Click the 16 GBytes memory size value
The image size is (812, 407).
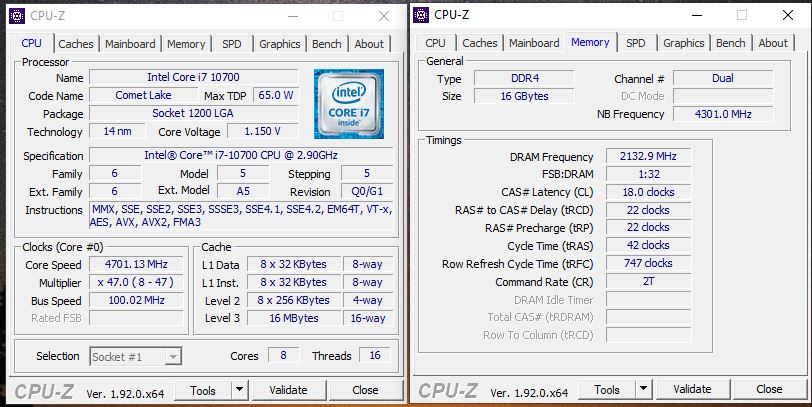click(x=524, y=96)
